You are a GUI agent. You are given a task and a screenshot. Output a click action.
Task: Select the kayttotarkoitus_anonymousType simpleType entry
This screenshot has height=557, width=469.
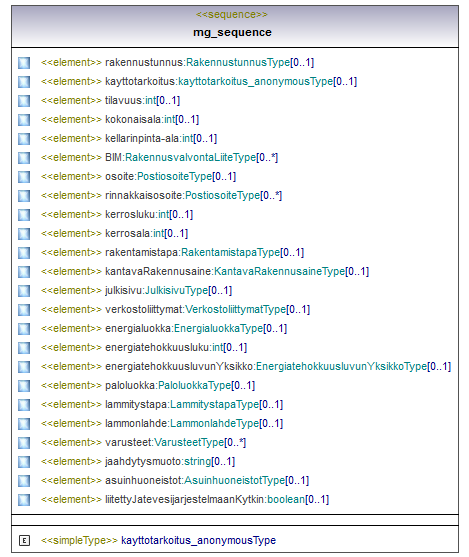coord(158,540)
